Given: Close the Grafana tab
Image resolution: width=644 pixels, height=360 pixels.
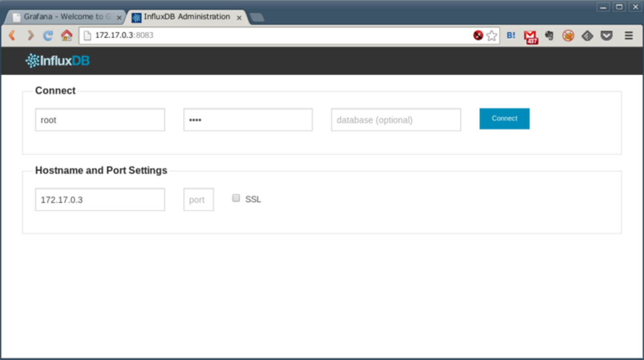Looking at the screenshot, I should (119, 17).
